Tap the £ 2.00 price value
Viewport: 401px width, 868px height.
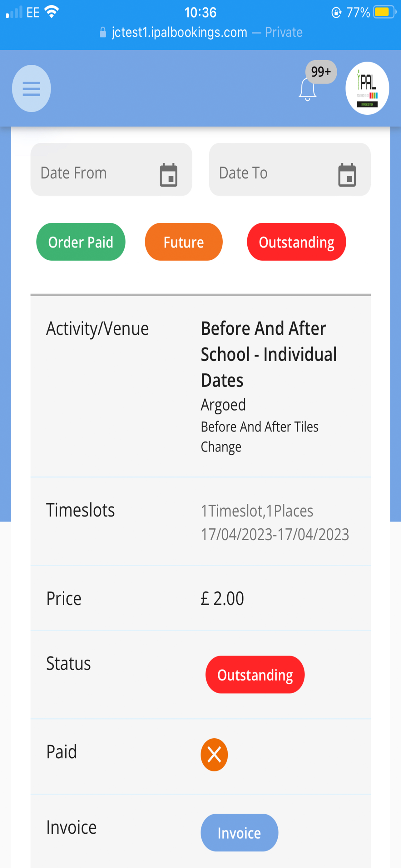click(222, 598)
